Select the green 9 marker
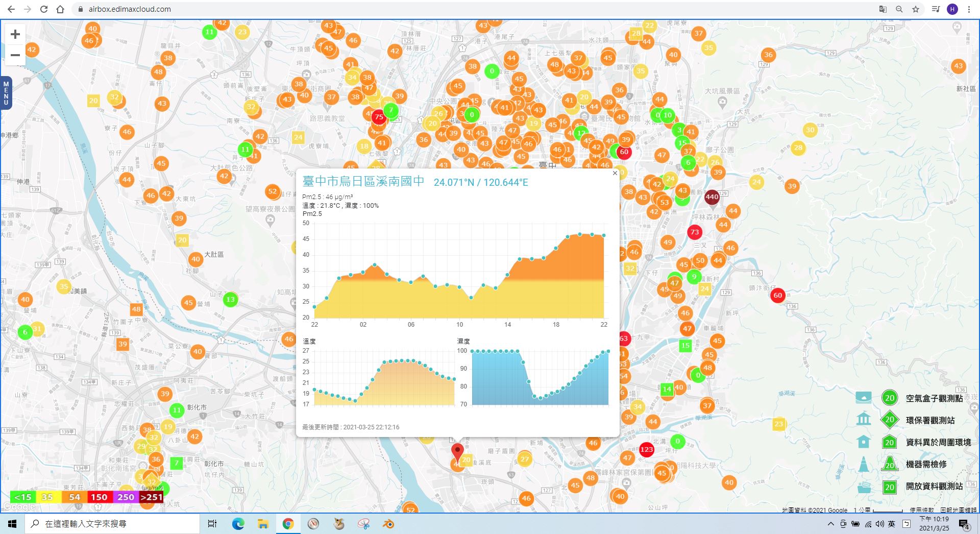The height and width of the screenshot is (534, 980). pyautogui.click(x=694, y=277)
